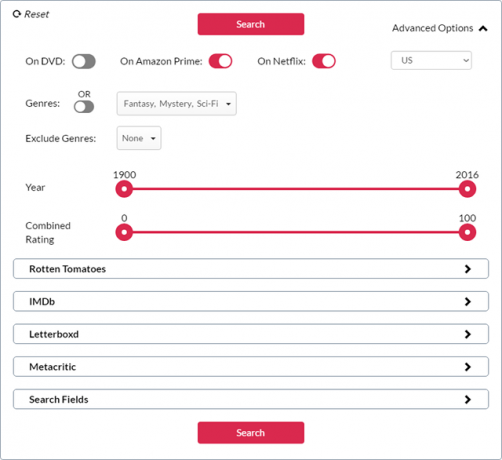Click the Rotten Tomatoes right chevron icon
Screen dimensions: 502x460
pos(468,269)
